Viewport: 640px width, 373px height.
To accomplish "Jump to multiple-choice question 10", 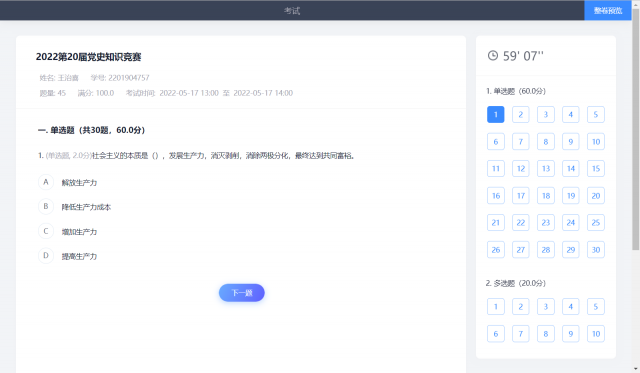I will pyautogui.click(x=596, y=334).
